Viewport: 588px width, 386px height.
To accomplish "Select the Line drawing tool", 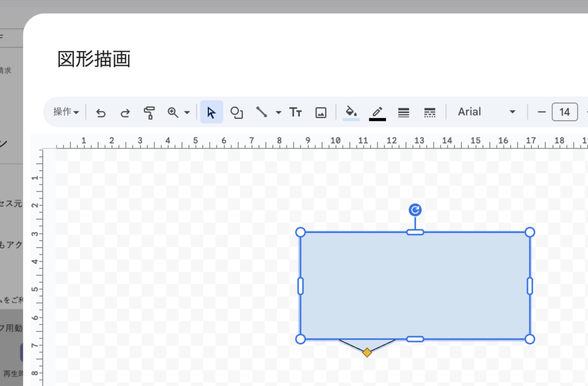I will tap(262, 112).
